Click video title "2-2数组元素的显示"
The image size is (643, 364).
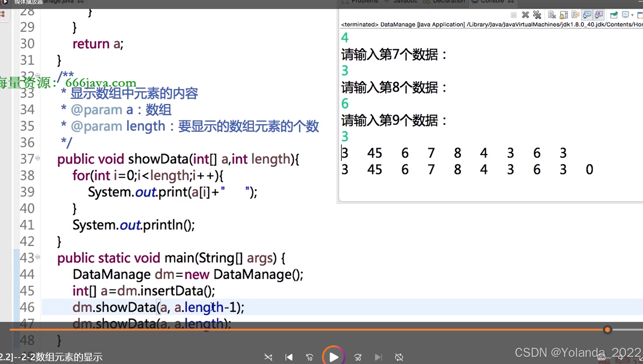(x=62, y=357)
